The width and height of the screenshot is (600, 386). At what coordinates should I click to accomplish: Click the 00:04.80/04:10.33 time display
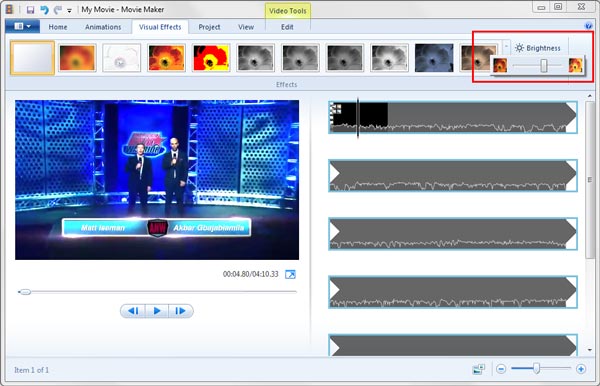click(x=251, y=274)
